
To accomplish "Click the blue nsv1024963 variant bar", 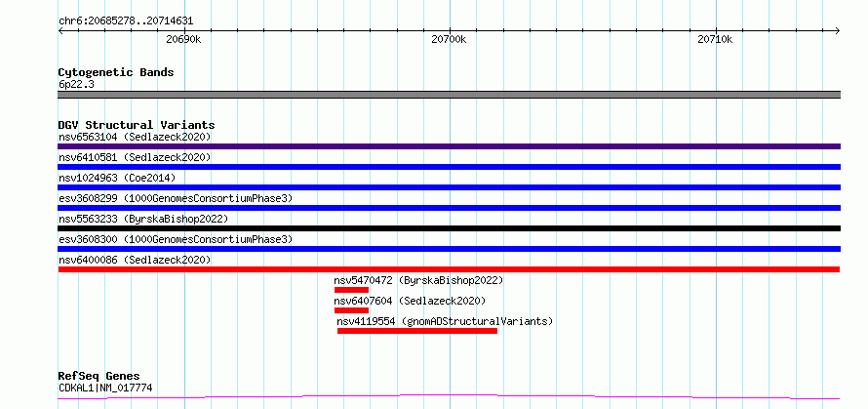I will tap(449, 187).
